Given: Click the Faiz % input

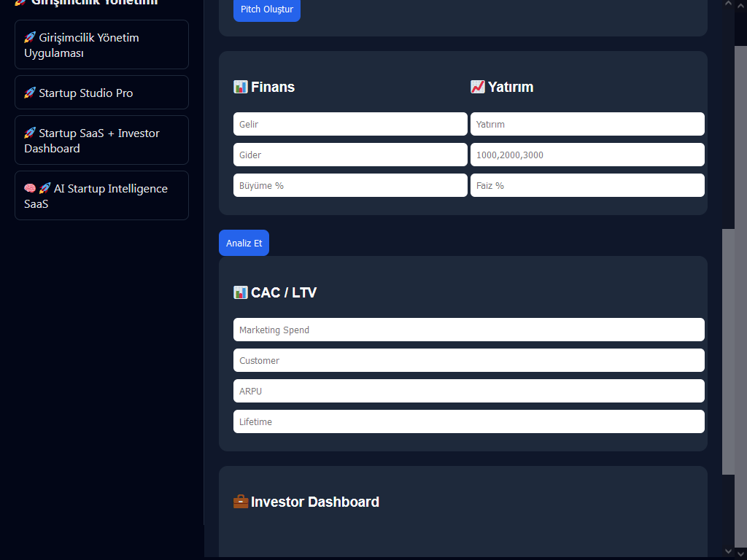Looking at the screenshot, I should 587,185.
